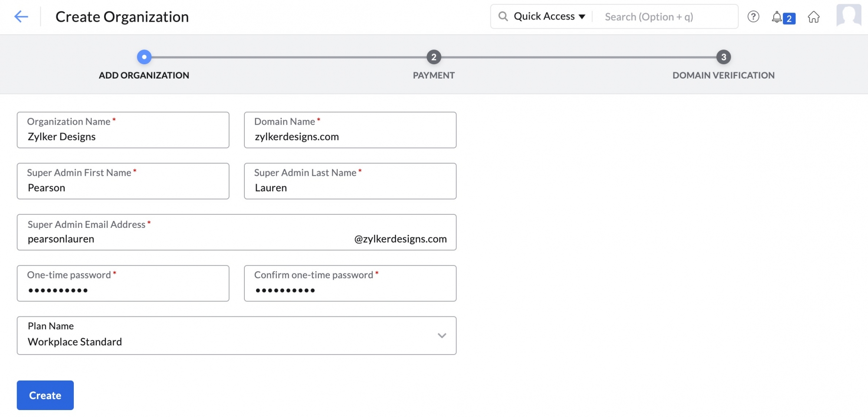Click the One-time password field
Image resolution: width=868 pixels, height=417 pixels.
point(123,290)
